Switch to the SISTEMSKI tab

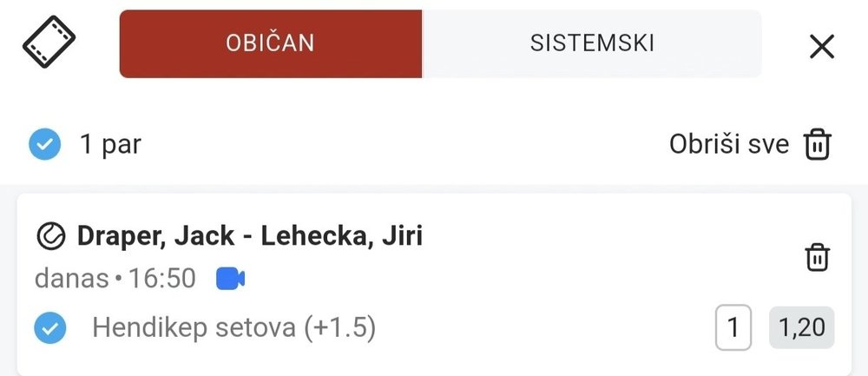pos(592,43)
